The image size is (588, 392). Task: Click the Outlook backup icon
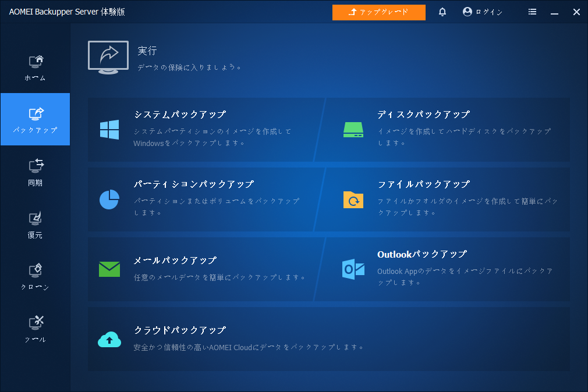pyautogui.click(x=353, y=269)
